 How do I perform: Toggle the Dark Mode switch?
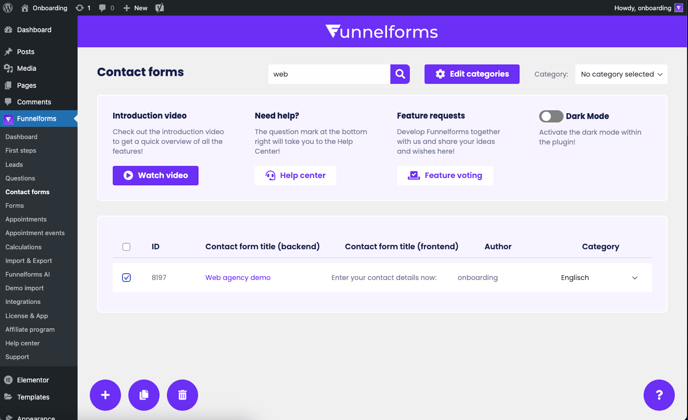click(551, 116)
